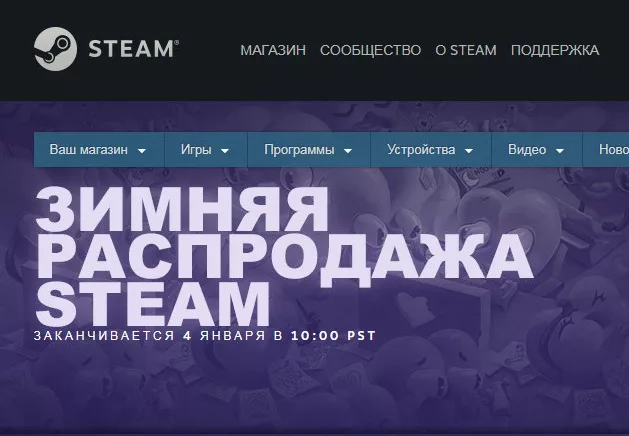Click the STEAM wordmark text

(x=134, y=49)
